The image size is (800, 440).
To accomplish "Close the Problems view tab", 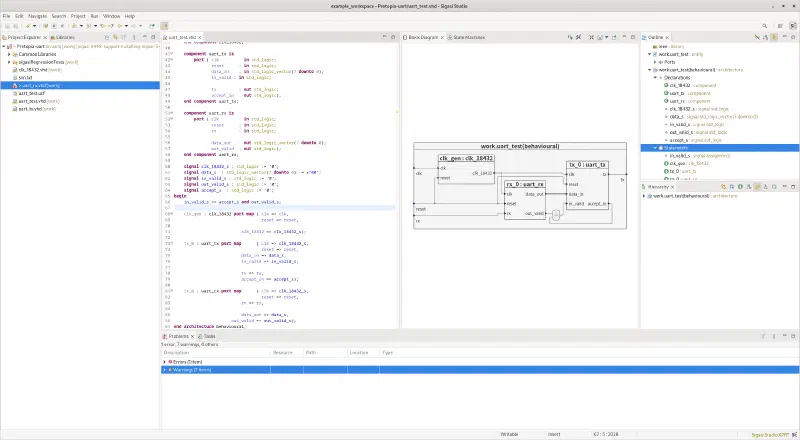I will click(x=192, y=336).
